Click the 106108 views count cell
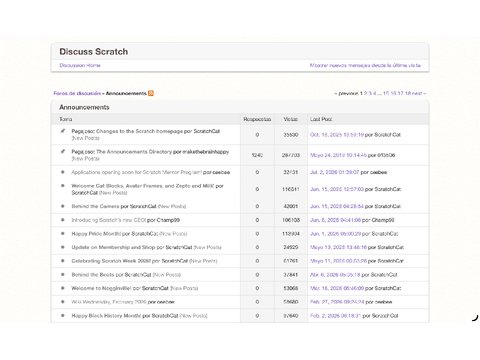Viewport: 480px width, 360px height. coord(291,220)
